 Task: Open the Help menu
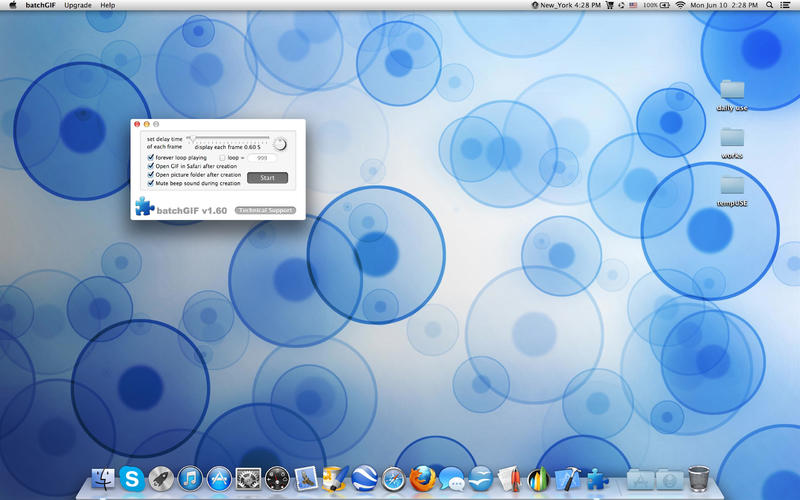pos(108,5)
